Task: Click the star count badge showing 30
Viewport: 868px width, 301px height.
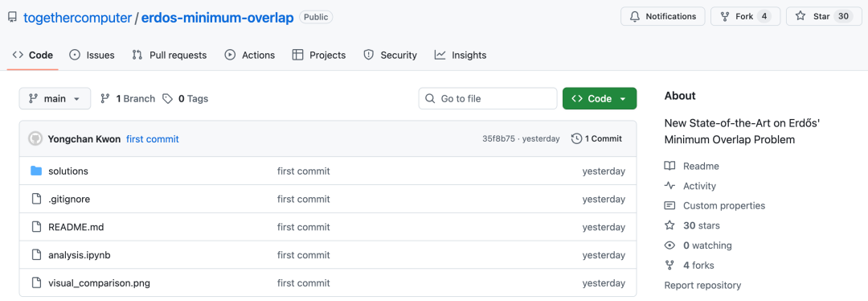Action: coord(843,17)
